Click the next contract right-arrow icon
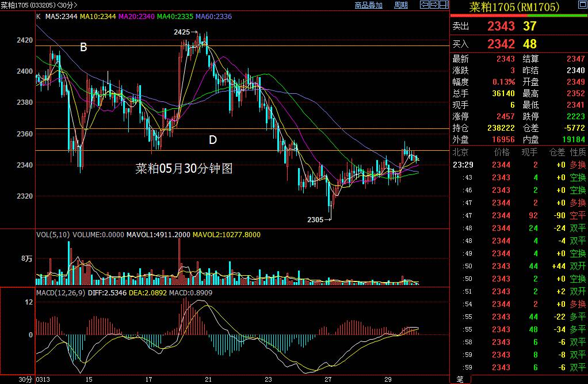Viewport: 588px width, 384px height. pos(434,5)
